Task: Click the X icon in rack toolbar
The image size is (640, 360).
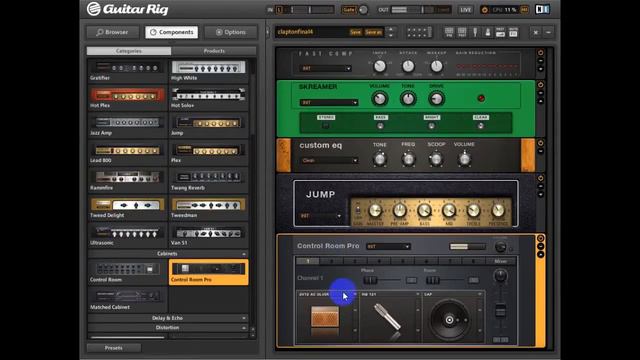Action: coord(536,32)
